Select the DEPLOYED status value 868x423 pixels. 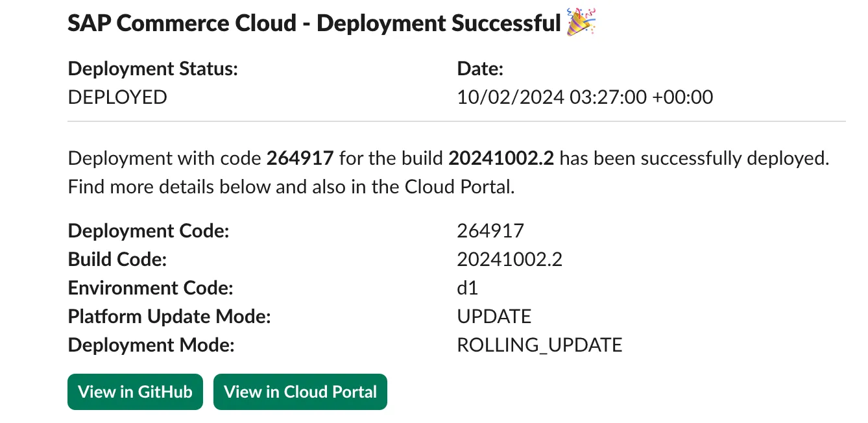[x=117, y=97]
